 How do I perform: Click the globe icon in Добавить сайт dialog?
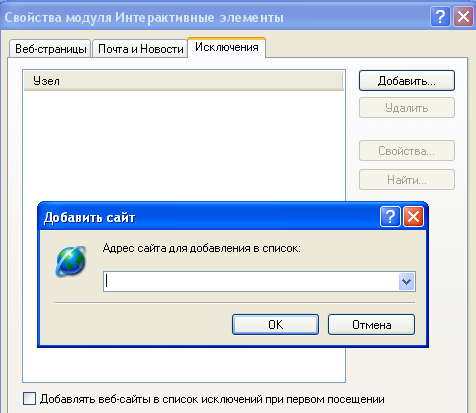click(x=71, y=261)
